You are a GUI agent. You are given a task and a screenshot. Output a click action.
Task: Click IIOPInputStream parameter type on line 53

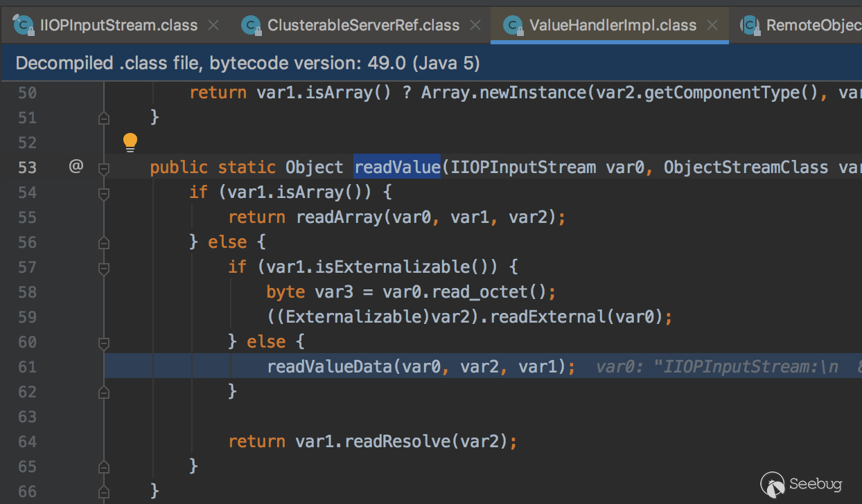tap(522, 168)
